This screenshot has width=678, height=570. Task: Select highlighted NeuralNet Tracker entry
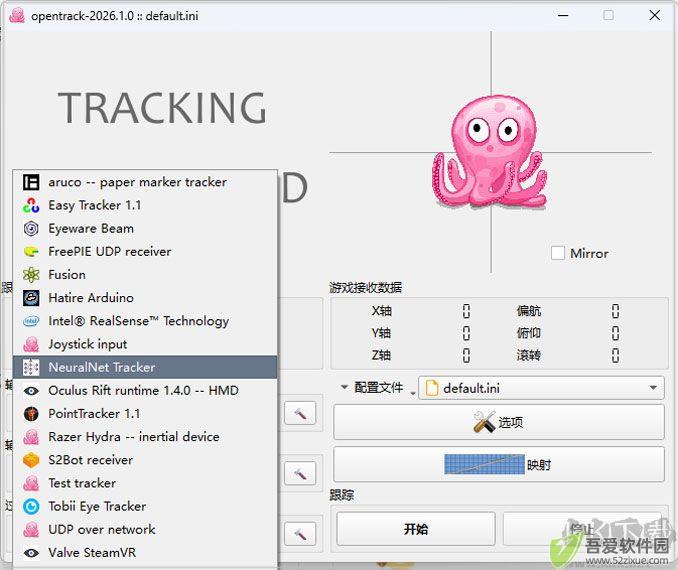coord(145,367)
